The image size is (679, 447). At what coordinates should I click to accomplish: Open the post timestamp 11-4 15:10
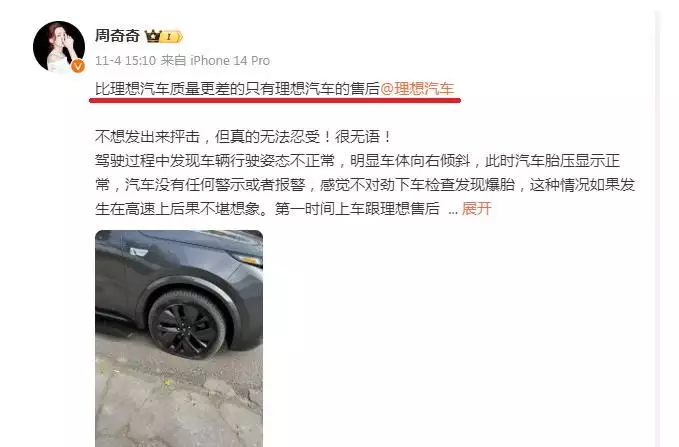pos(125,60)
